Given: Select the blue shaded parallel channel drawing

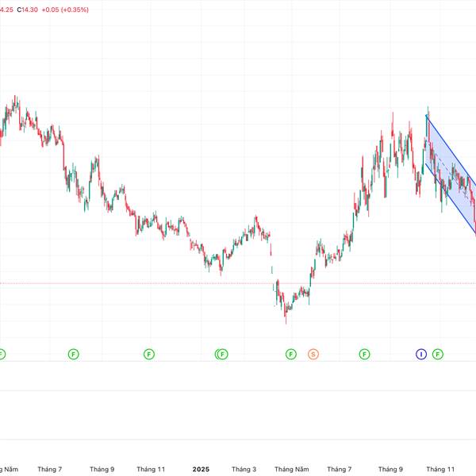Looking at the screenshot, I should click(x=451, y=176).
